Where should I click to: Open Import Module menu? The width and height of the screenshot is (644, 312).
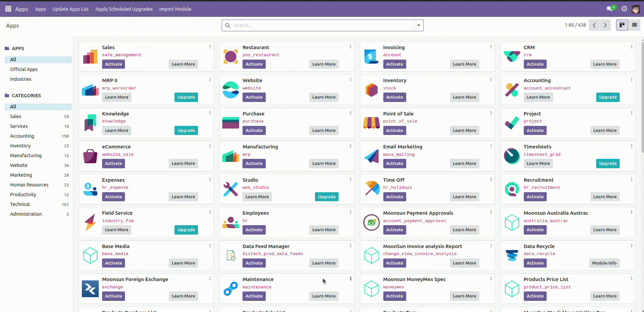click(x=175, y=9)
